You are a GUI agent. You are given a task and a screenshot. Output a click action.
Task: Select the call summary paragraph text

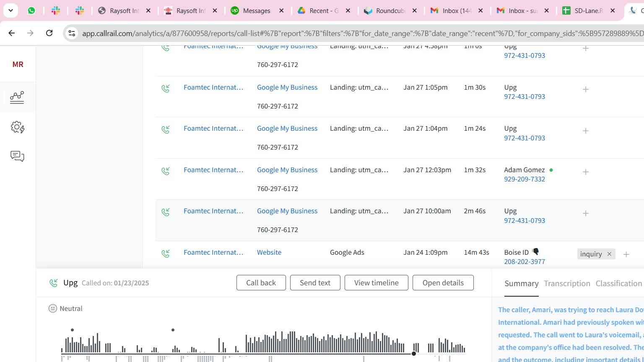point(571,334)
